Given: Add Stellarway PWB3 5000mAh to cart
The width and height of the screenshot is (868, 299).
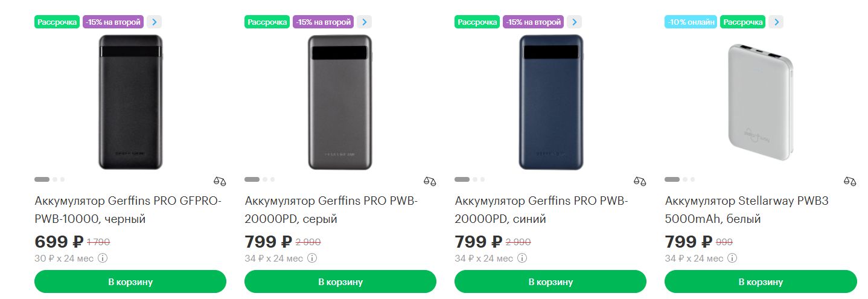Looking at the screenshot, I should [761, 281].
